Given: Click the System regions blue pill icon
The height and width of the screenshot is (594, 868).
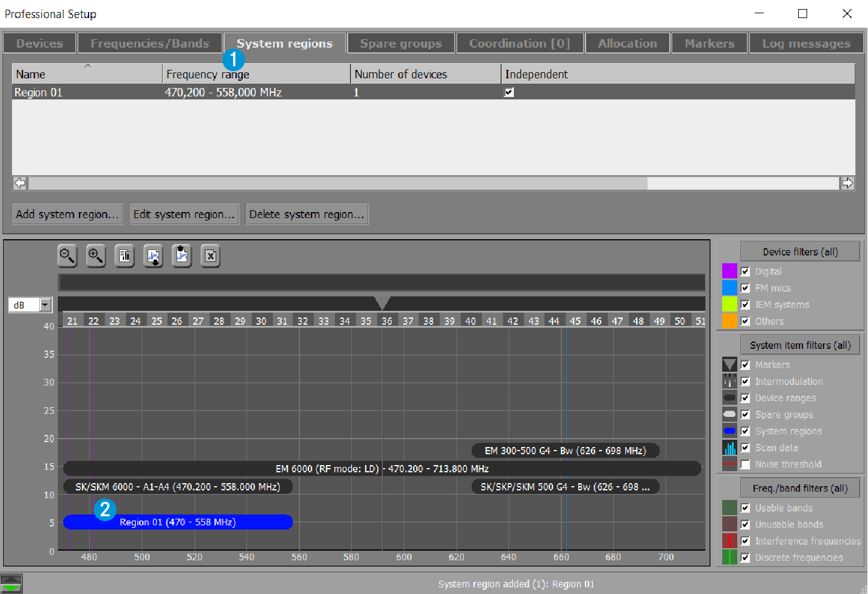Looking at the screenshot, I should point(729,431).
